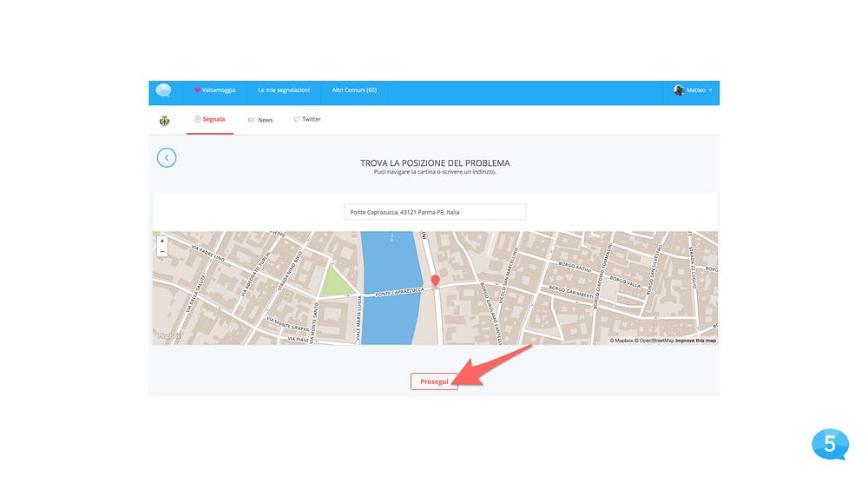The width and height of the screenshot is (868, 477).
Task: Open Altri Comuni (65) list
Action: tap(354, 90)
